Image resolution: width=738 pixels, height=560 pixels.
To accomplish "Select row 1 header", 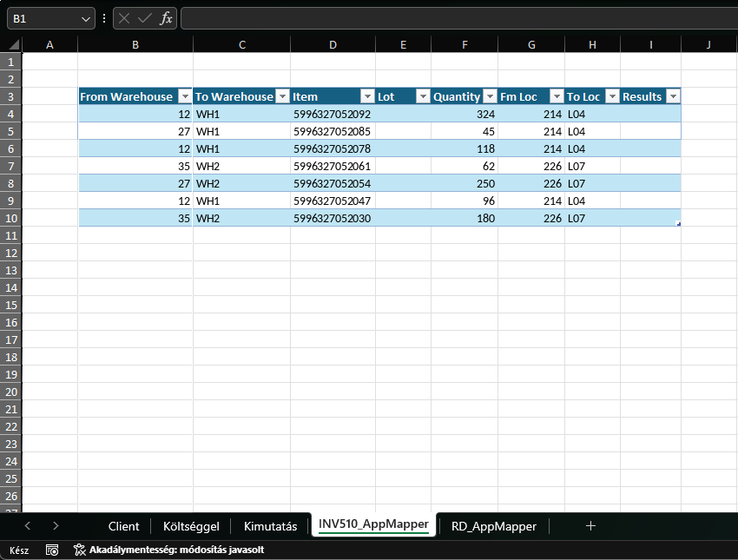I will coord(10,63).
